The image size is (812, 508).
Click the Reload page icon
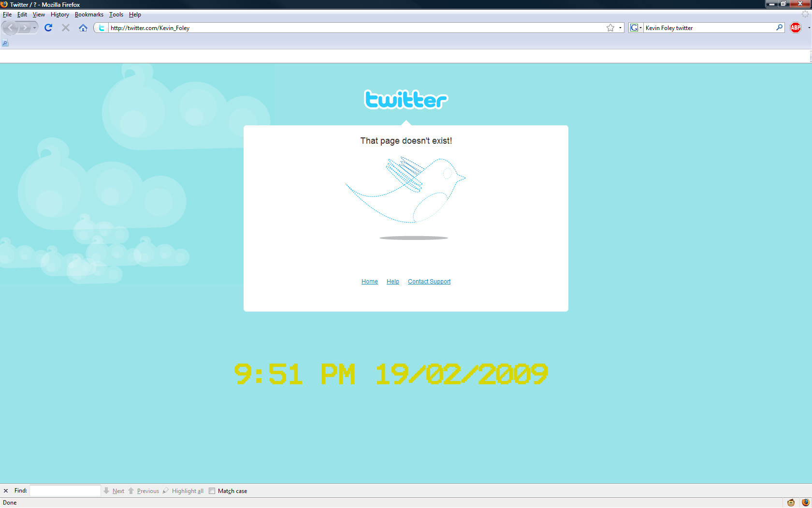[x=48, y=28]
